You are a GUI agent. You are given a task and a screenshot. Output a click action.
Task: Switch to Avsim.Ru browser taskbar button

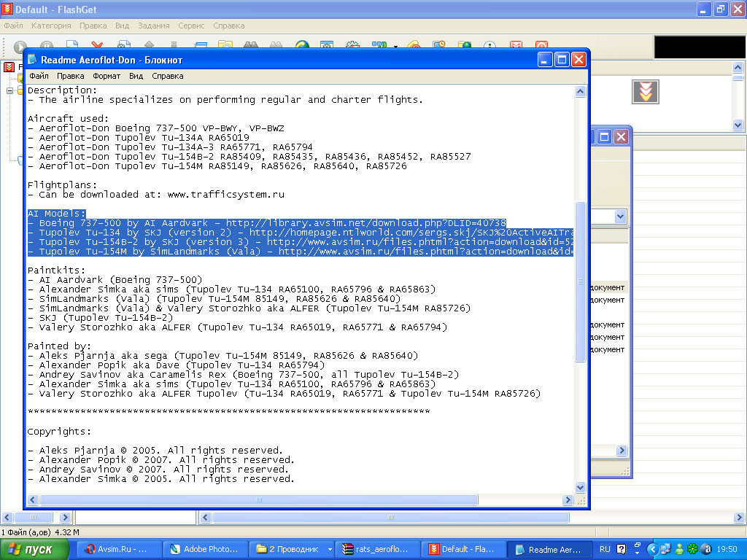[119, 549]
